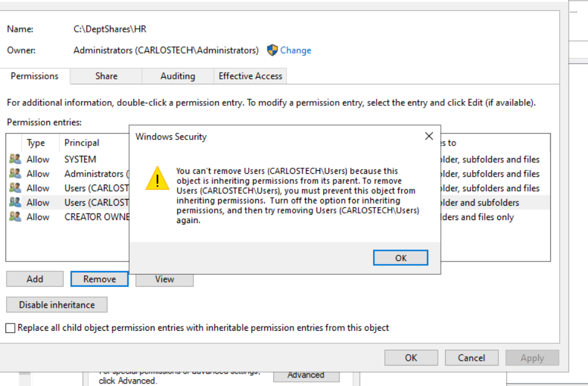Click the Advanced button in the background window
The height and width of the screenshot is (386, 588).
pyautogui.click(x=306, y=375)
